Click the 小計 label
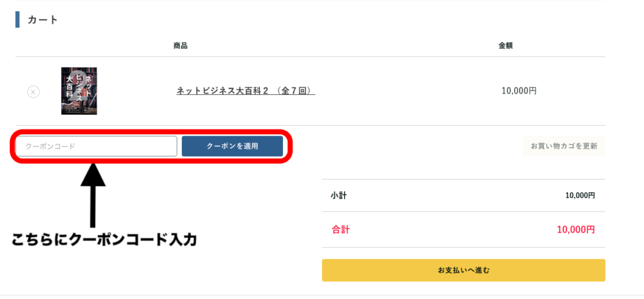 click(338, 195)
